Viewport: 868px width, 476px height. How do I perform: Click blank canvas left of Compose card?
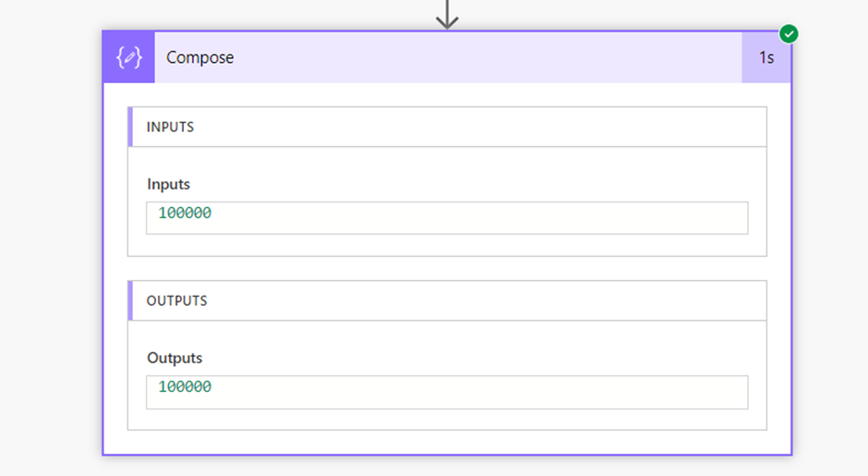point(51,240)
